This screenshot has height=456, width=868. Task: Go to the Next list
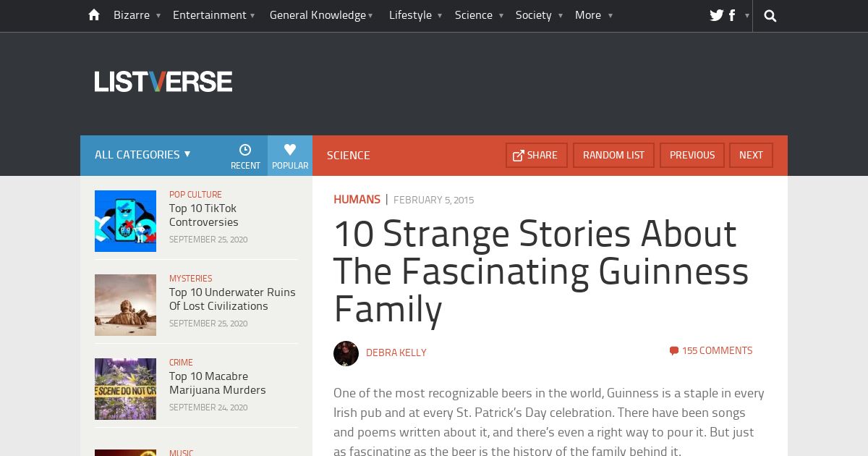coord(751,156)
